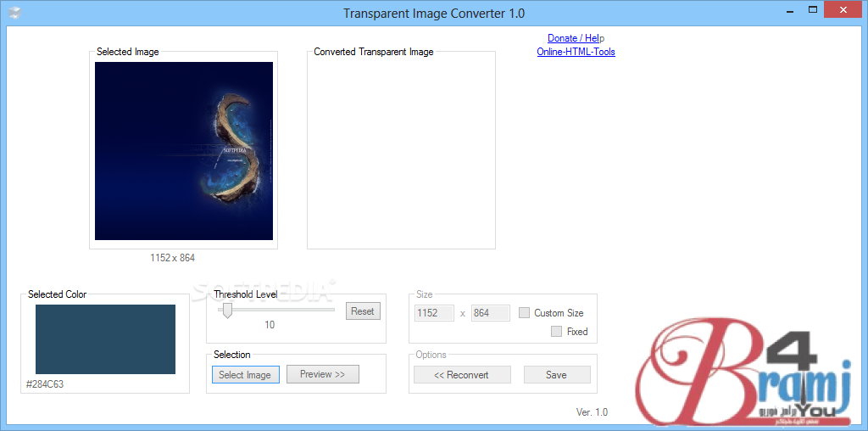Click the threshold value 10
This screenshot has height=431, width=868.
click(270, 325)
